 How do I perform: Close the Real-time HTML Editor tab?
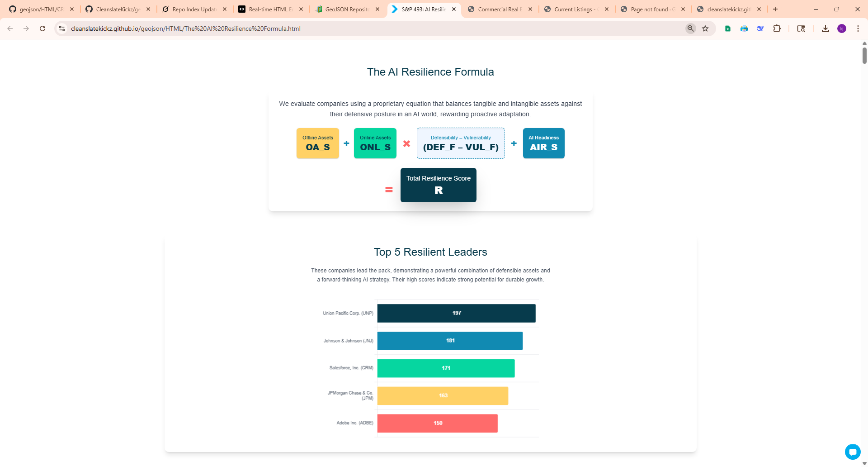point(301,9)
